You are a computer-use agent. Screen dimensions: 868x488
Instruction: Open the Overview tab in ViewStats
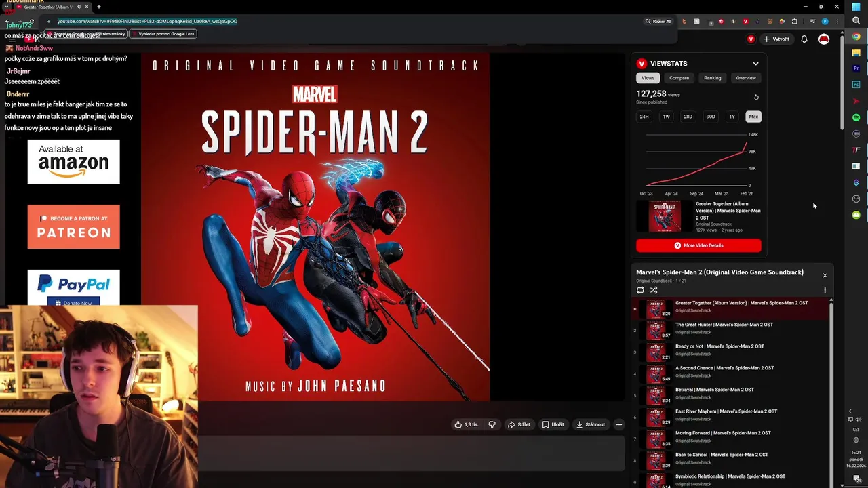(746, 78)
